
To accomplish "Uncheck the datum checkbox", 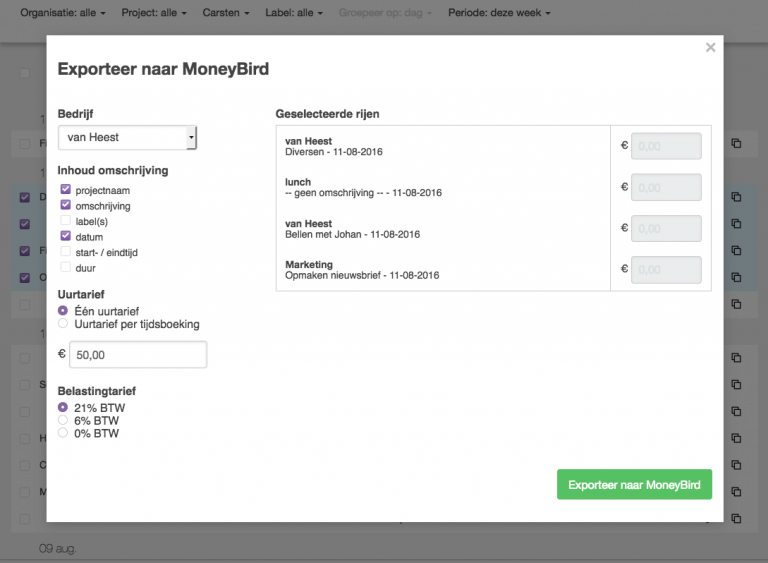I will coord(65,236).
